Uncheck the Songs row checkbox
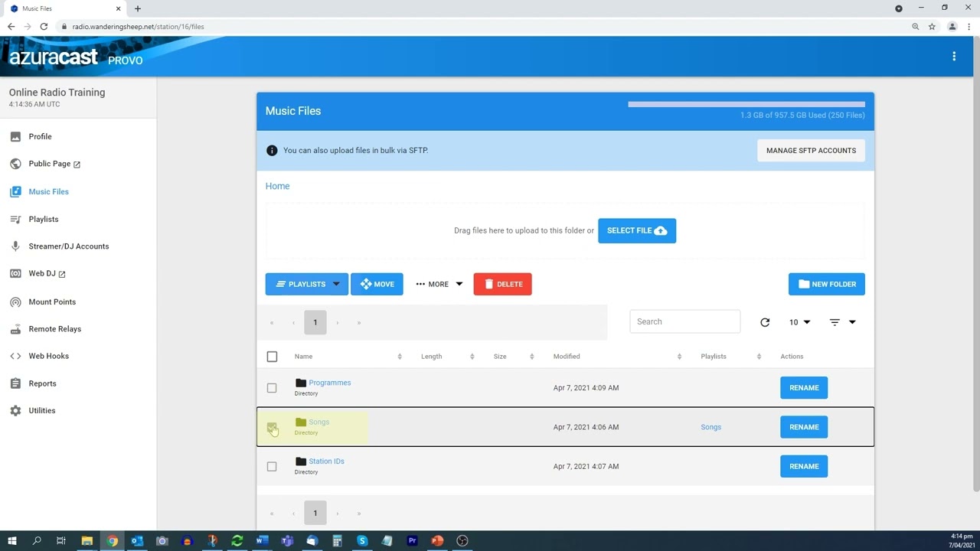This screenshot has height=551, width=980. click(272, 427)
